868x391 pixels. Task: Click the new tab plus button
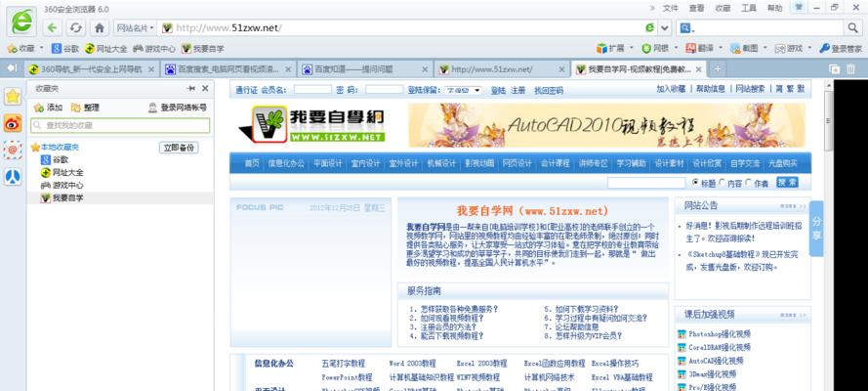[x=718, y=68]
